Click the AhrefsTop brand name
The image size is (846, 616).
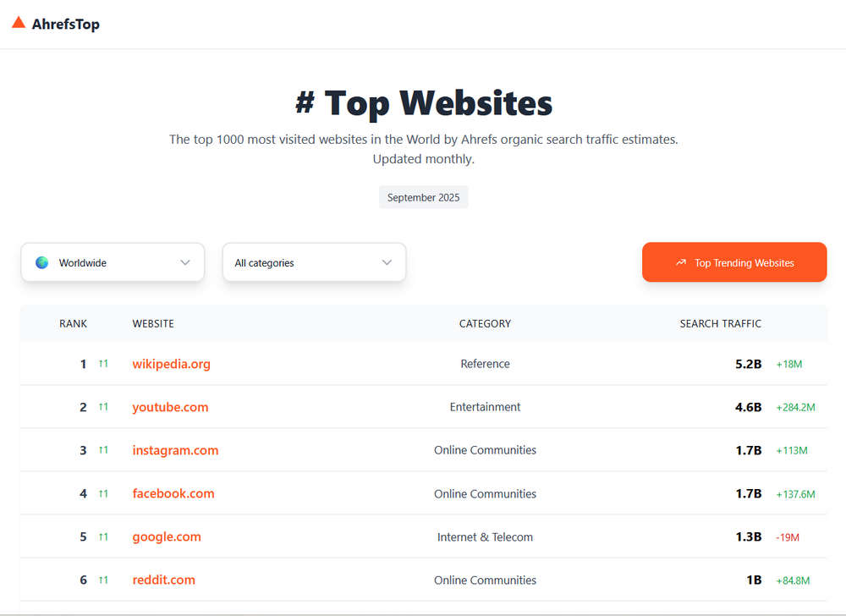[x=66, y=25]
